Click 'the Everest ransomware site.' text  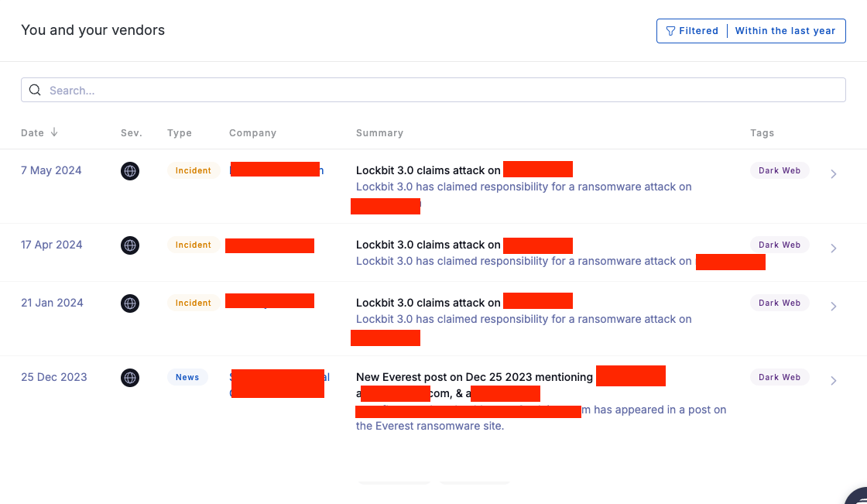click(430, 426)
